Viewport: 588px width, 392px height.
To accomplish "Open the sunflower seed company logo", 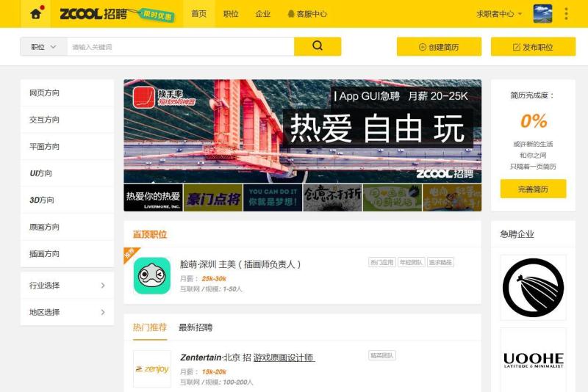I will tap(533, 288).
